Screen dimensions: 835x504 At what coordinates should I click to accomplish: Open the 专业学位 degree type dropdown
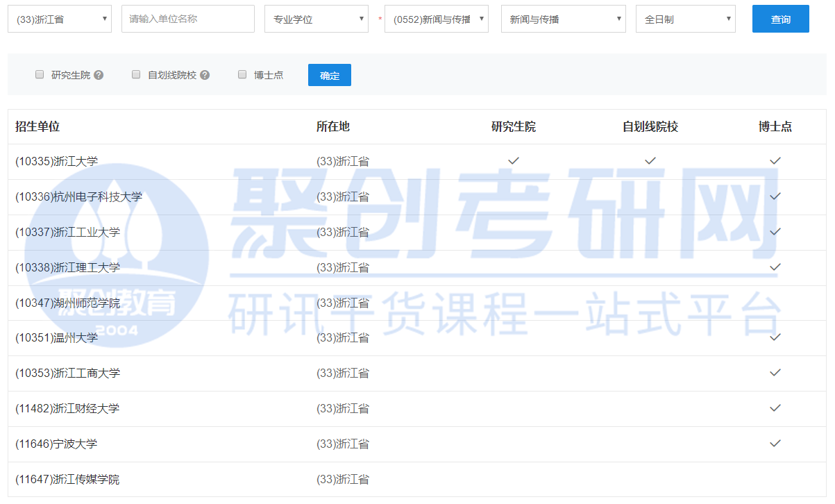click(x=317, y=19)
